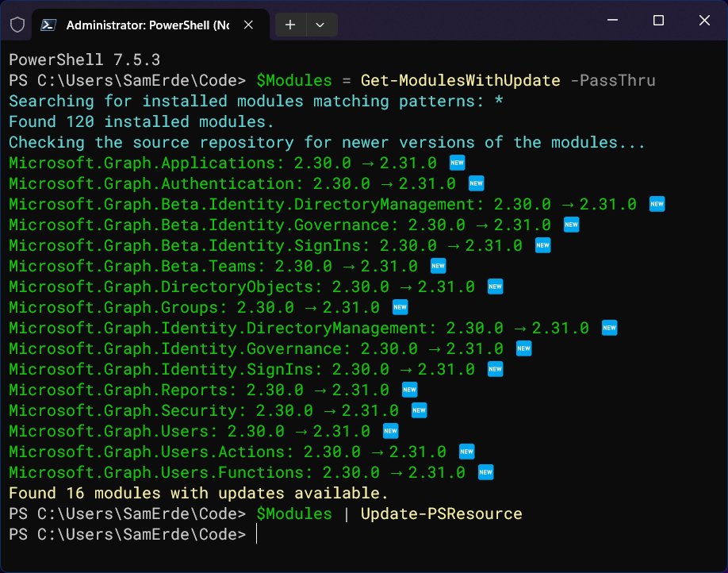Click the '-PassThru' parameter text

pyautogui.click(x=612, y=80)
